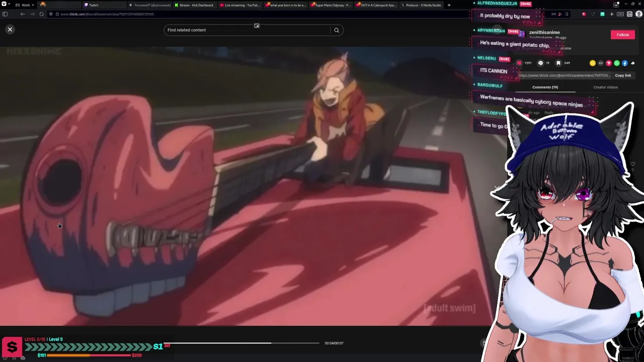Viewport: 644px width, 362px height.
Task: Click the browser forward arrow
Action: point(32,14)
